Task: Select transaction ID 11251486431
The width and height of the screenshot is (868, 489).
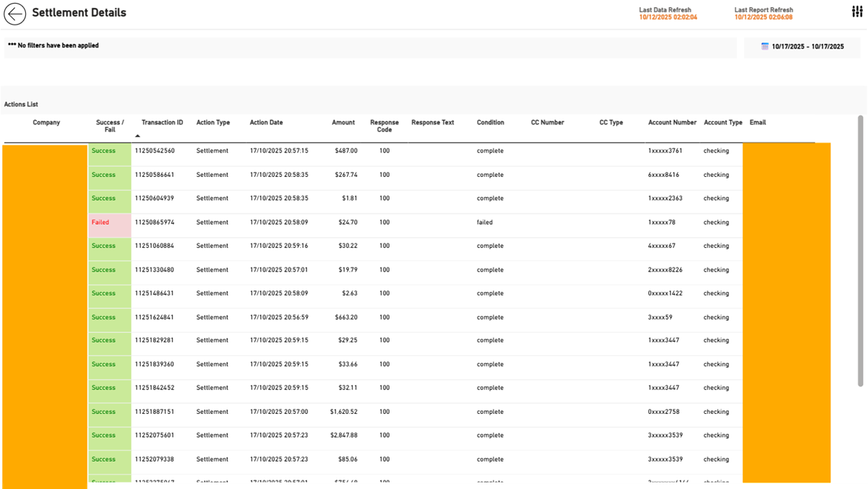Action: coord(155,293)
